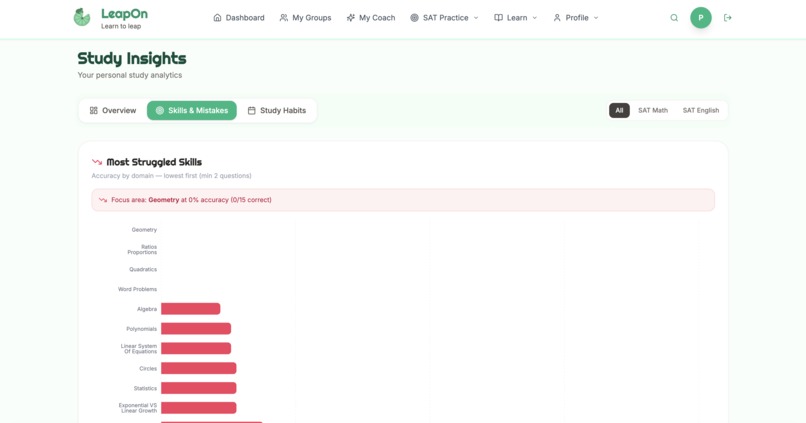Click the Algebra accuracy bar

[191, 309]
